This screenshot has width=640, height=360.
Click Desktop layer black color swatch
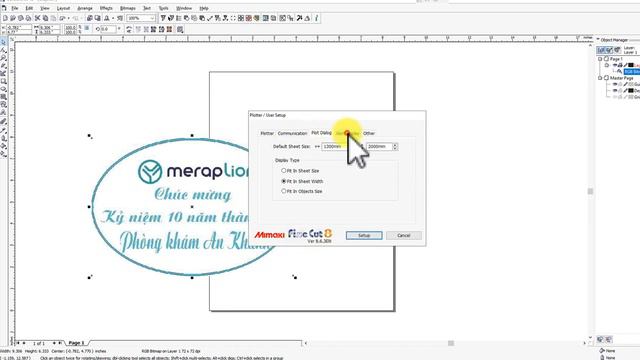click(x=631, y=91)
